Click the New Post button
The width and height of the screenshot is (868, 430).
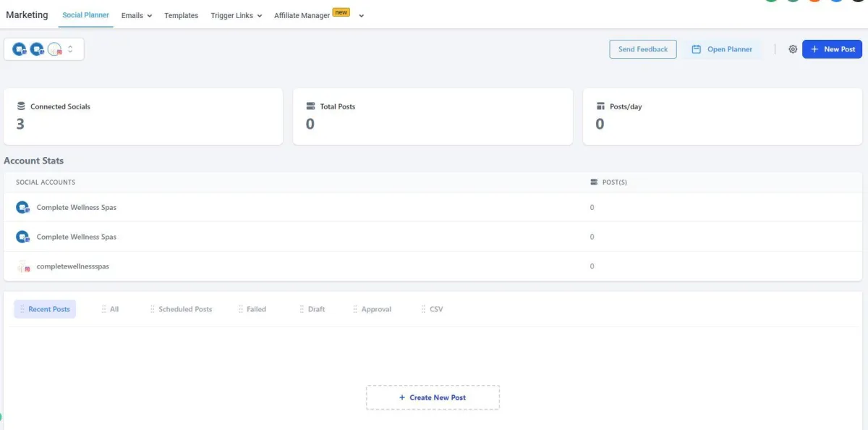(832, 49)
